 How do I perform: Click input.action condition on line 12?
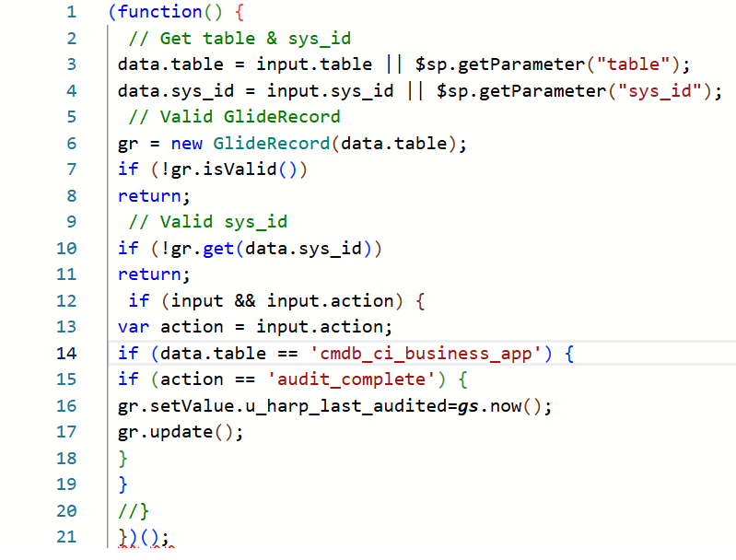click(x=330, y=301)
